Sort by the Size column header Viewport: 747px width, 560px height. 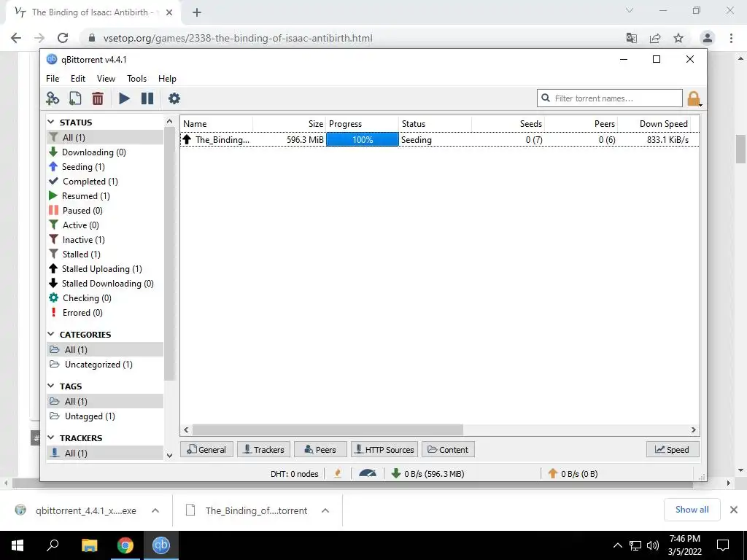pyautogui.click(x=290, y=124)
